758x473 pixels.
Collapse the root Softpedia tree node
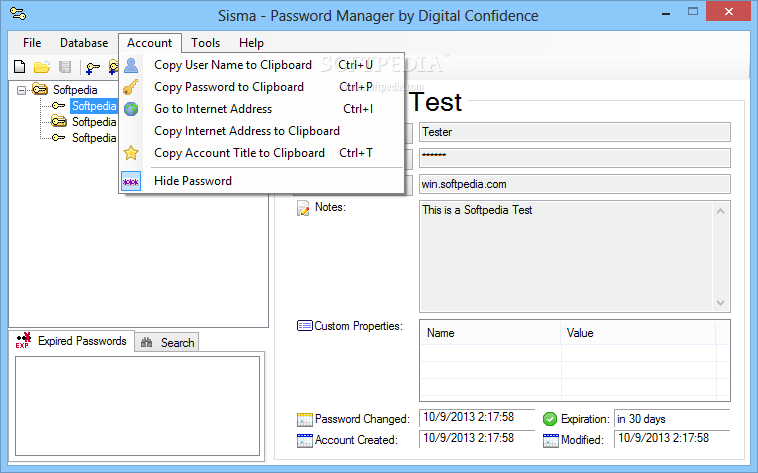(x=21, y=90)
